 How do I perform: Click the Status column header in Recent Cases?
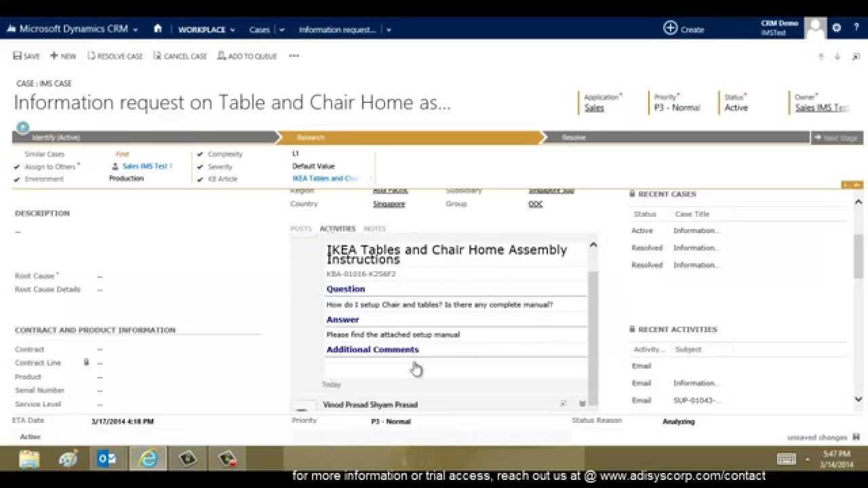click(x=645, y=214)
